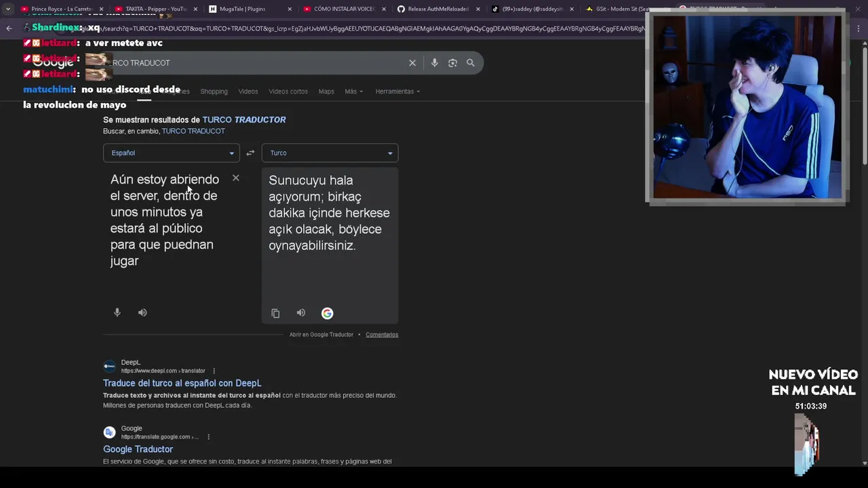
Task: Open Abrir en Google Traductor link
Action: tap(321, 335)
